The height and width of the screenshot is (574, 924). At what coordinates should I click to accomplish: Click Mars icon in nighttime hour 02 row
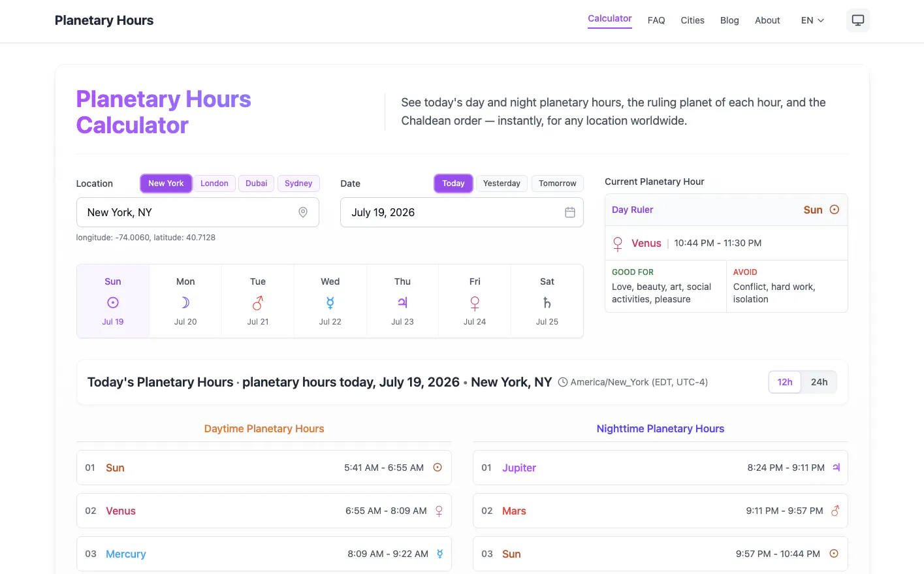pos(835,511)
